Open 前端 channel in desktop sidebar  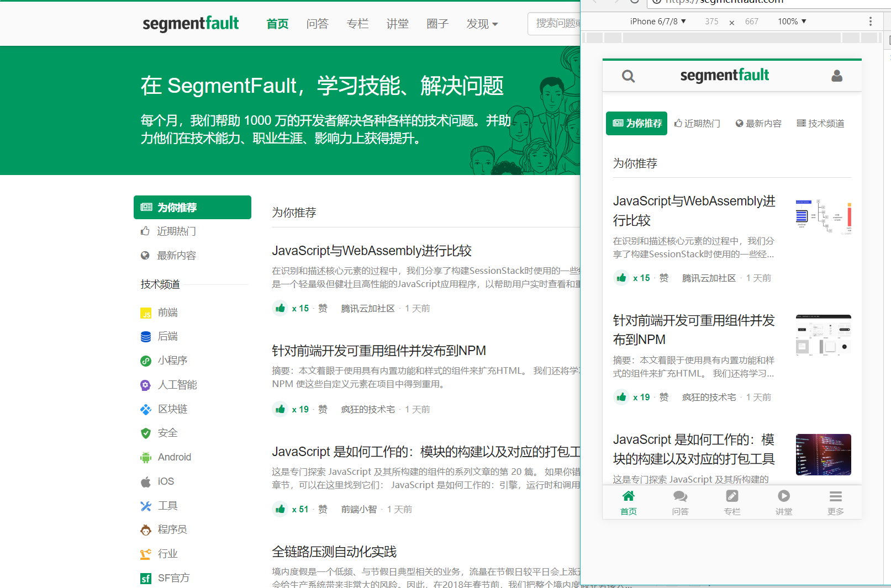(x=159, y=312)
